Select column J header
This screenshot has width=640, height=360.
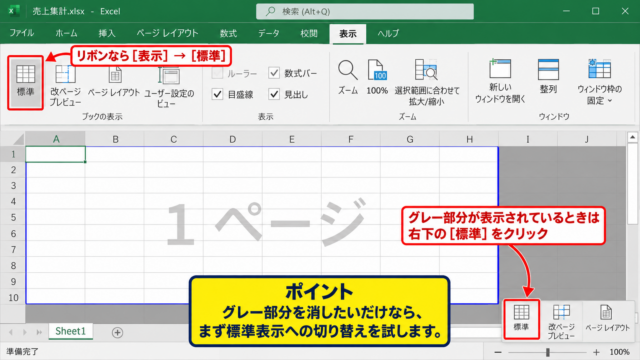point(587,139)
